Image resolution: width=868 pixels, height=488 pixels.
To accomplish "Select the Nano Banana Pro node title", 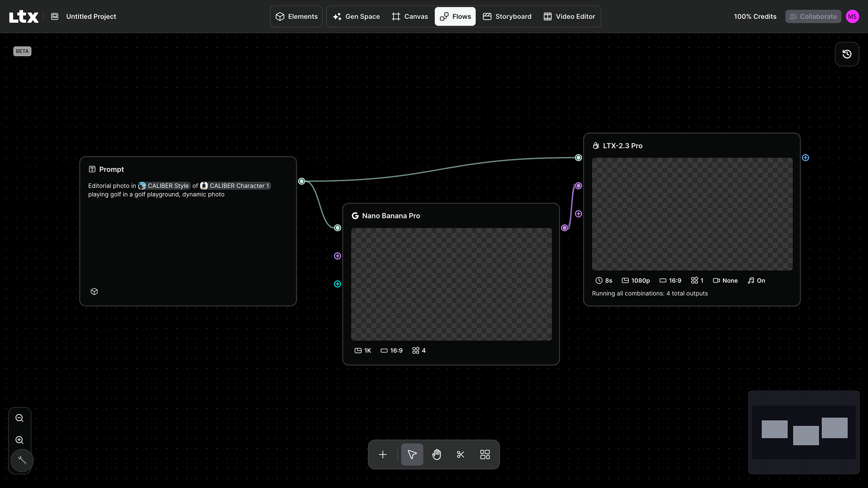I will (x=391, y=216).
